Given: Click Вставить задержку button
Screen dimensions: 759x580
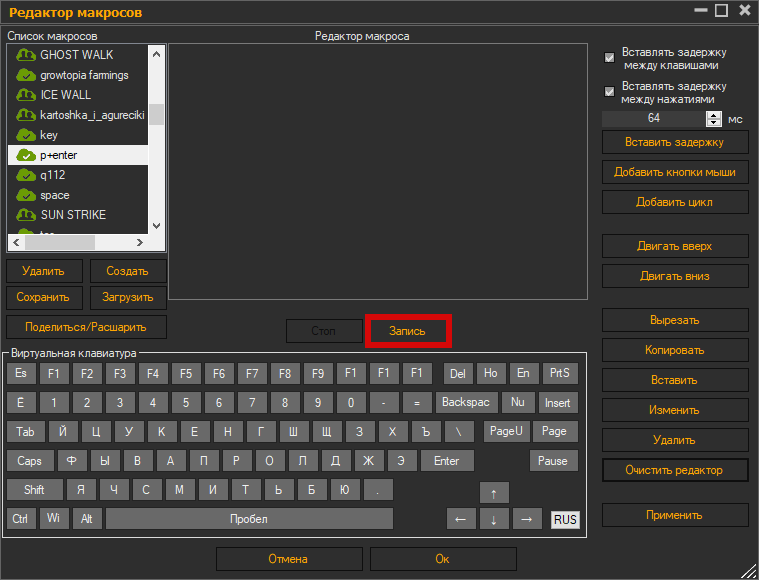Looking at the screenshot, I should 675,142.
